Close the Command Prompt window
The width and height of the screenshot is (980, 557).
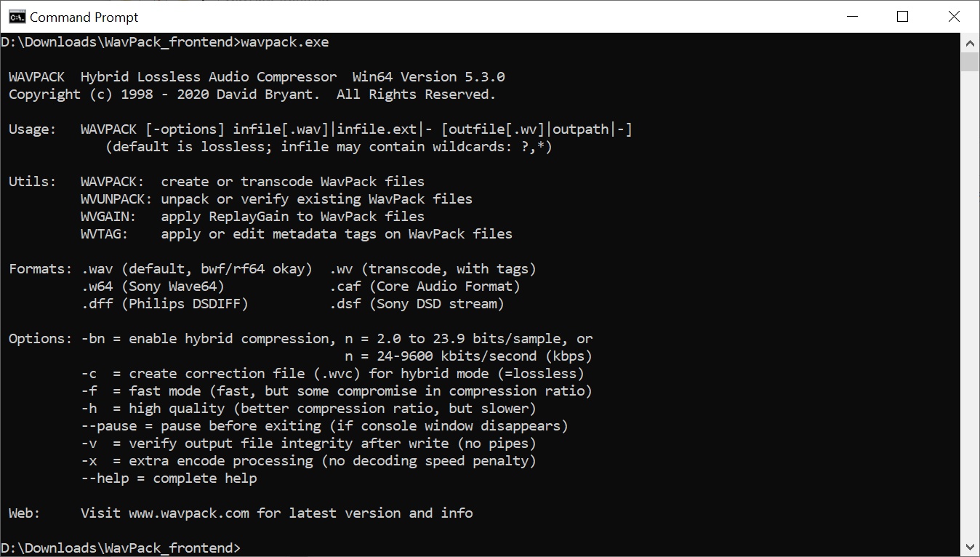point(954,17)
